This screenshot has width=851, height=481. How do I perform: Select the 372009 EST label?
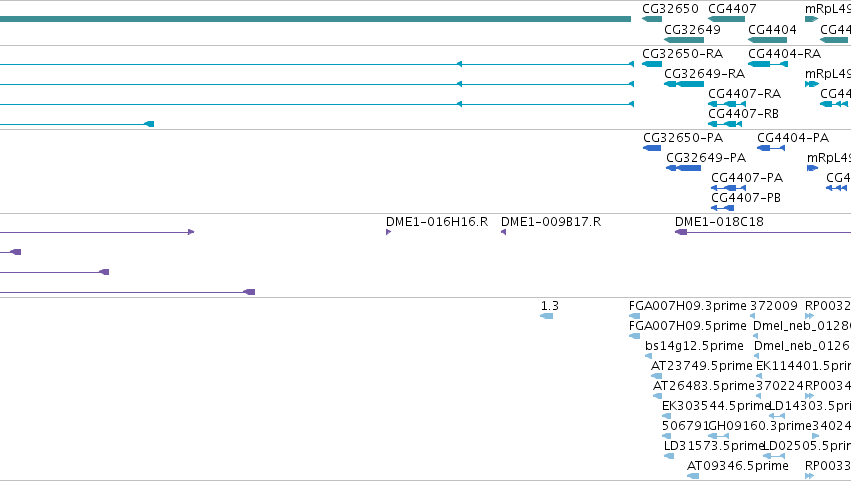point(773,306)
